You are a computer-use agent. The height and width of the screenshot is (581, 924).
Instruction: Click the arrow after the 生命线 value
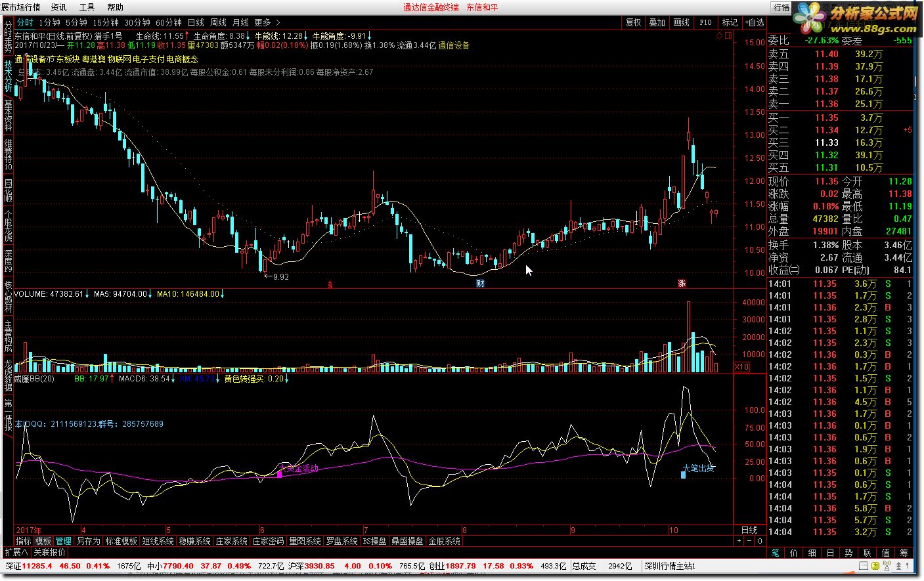coord(187,36)
